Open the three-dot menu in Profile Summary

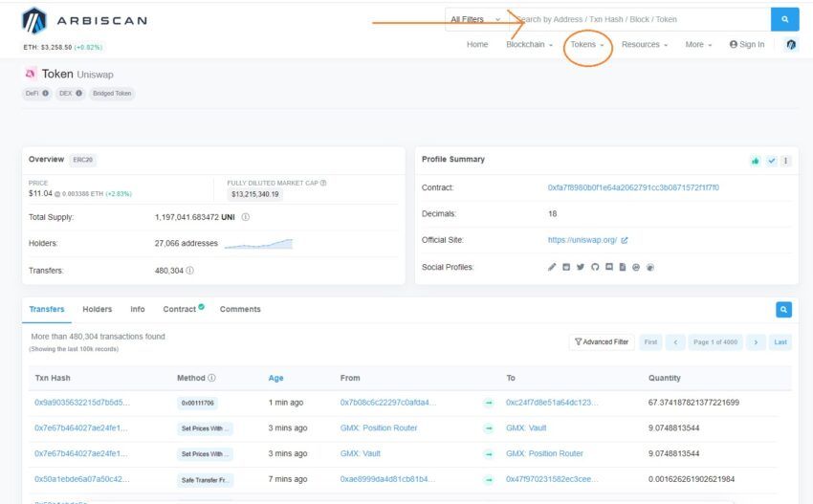pyautogui.click(x=786, y=161)
